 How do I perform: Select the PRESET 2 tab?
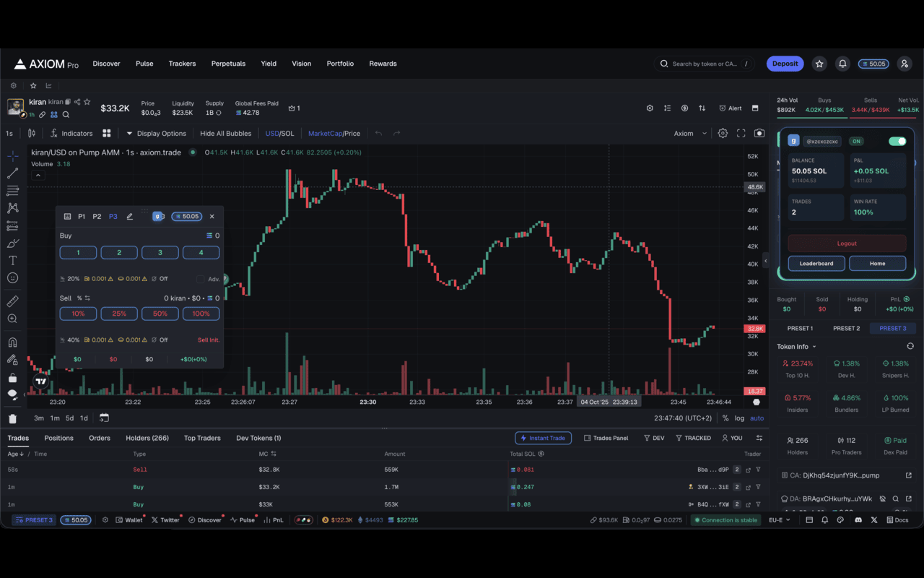coord(847,328)
